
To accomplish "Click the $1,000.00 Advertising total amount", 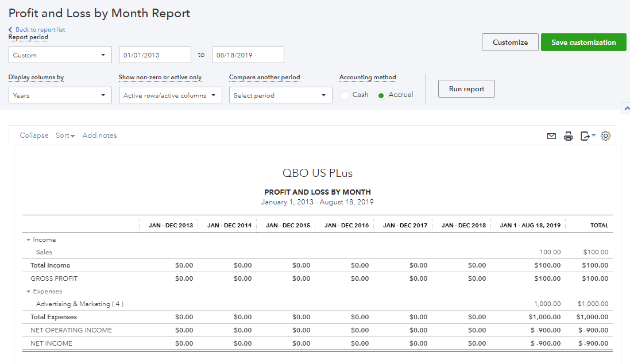I will 593,304.
